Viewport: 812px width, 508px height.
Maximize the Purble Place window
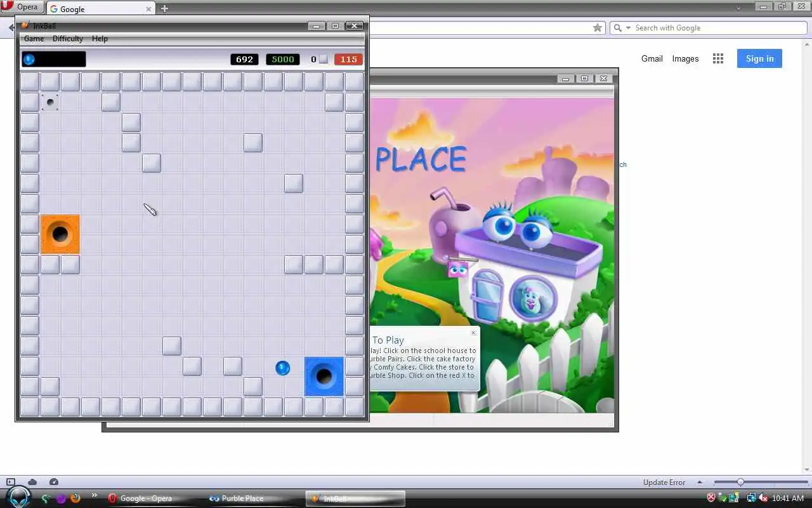click(584, 79)
